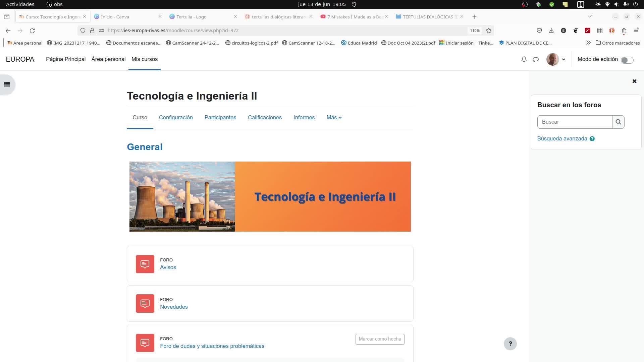The height and width of the screenshot is (362, 644).
Task: Open the course index drawer icon
Action: coord(7,84)
